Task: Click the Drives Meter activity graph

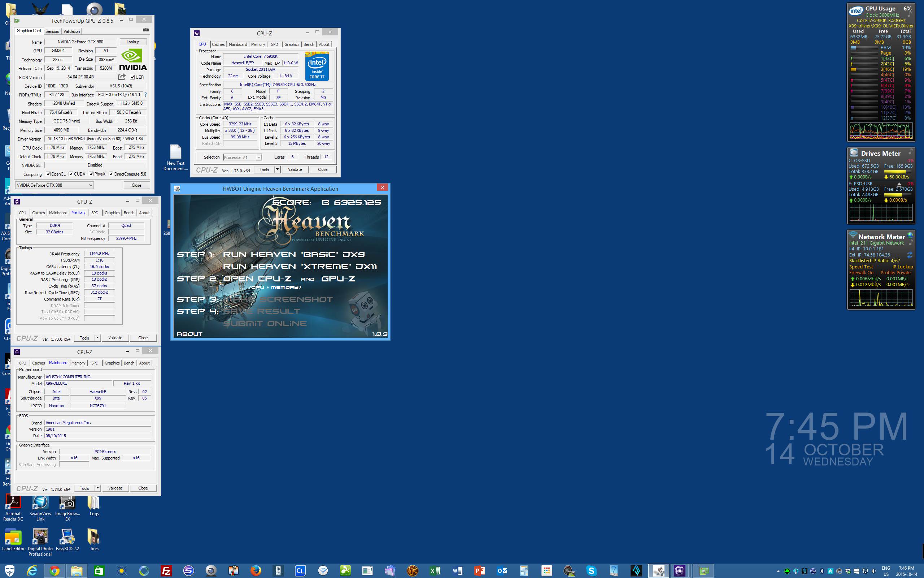Action: (881, 212)
